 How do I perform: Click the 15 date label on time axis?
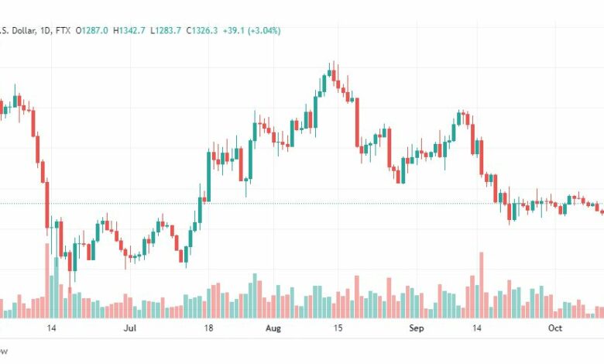tap(338, 328)
